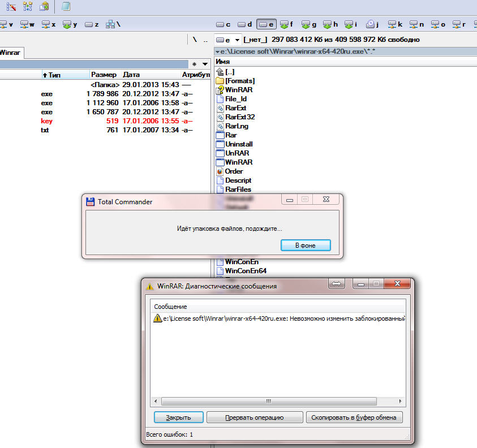Switch left panel to drive y
The width and height of the screenshot is (477, 448).
pos(70,24)
